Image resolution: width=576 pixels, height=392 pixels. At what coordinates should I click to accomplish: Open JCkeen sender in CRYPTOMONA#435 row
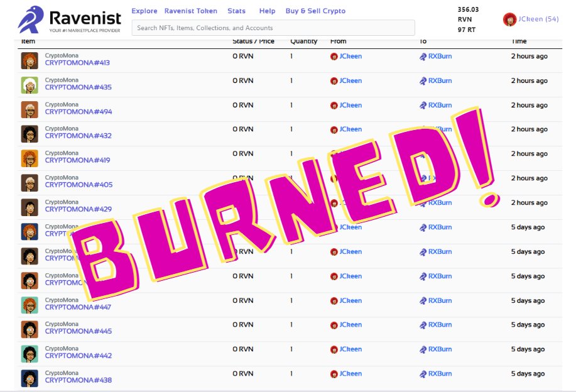350,81
